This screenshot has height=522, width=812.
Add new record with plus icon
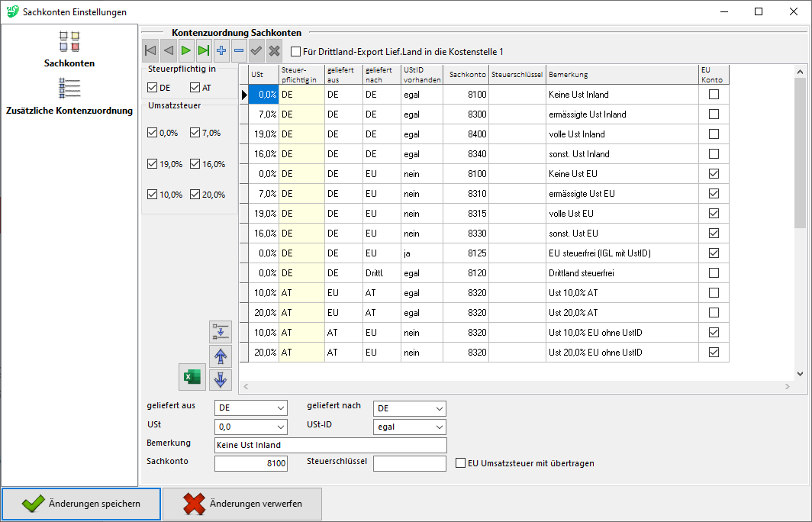coord(221,51)
